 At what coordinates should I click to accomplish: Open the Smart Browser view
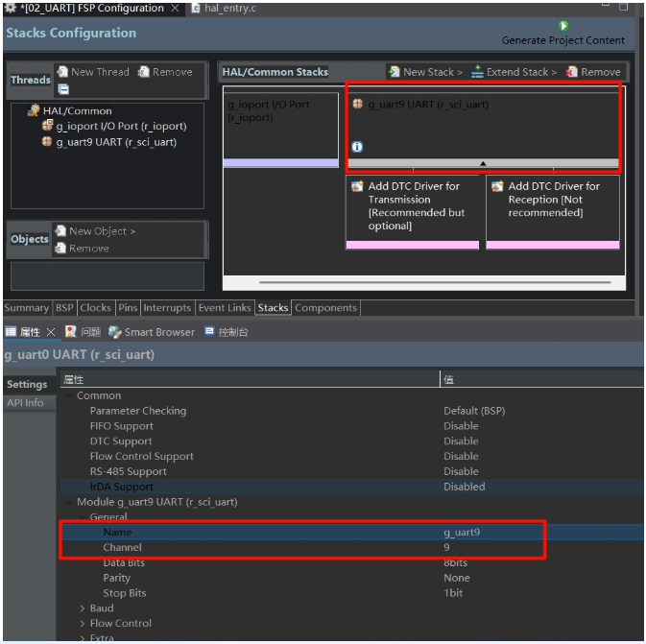coord(152,332)
